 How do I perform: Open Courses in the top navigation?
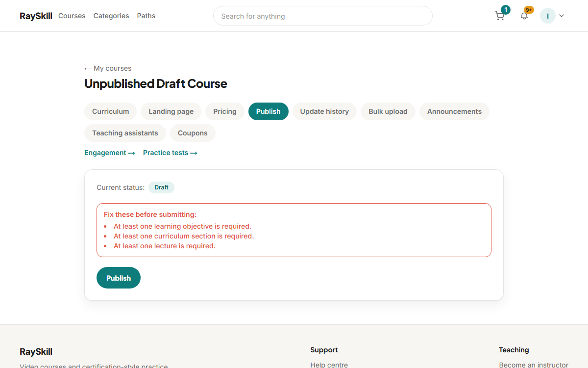72,16
